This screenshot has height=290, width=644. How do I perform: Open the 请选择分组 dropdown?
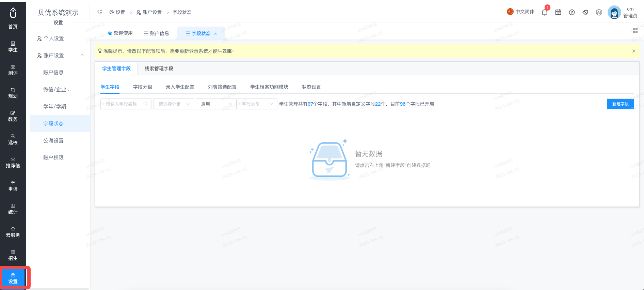coord(174,104)
